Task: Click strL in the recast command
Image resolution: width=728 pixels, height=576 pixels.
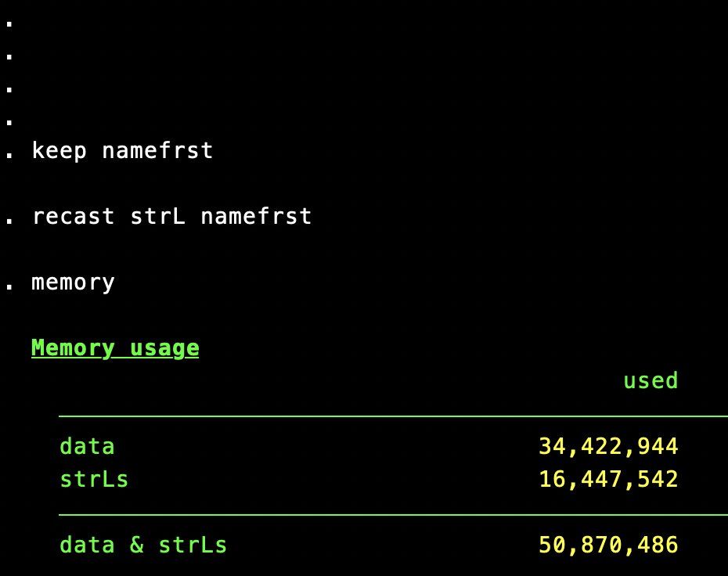Action: coord(158,216)
